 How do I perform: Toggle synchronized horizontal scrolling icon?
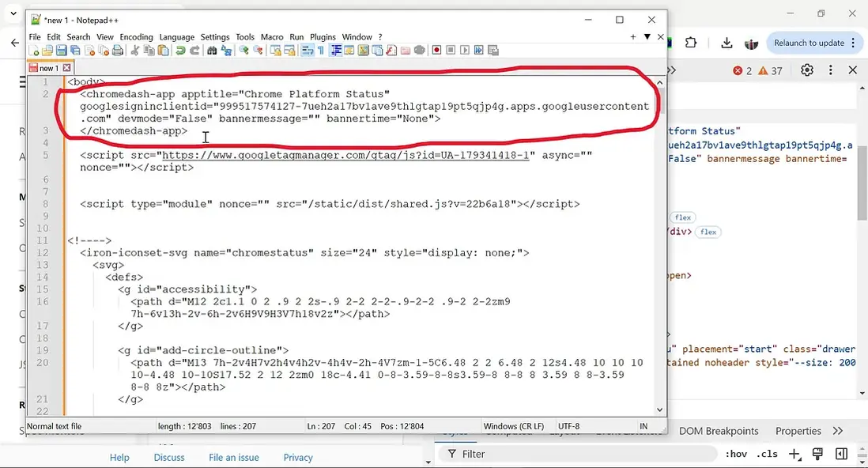click(x=289, y=51)
